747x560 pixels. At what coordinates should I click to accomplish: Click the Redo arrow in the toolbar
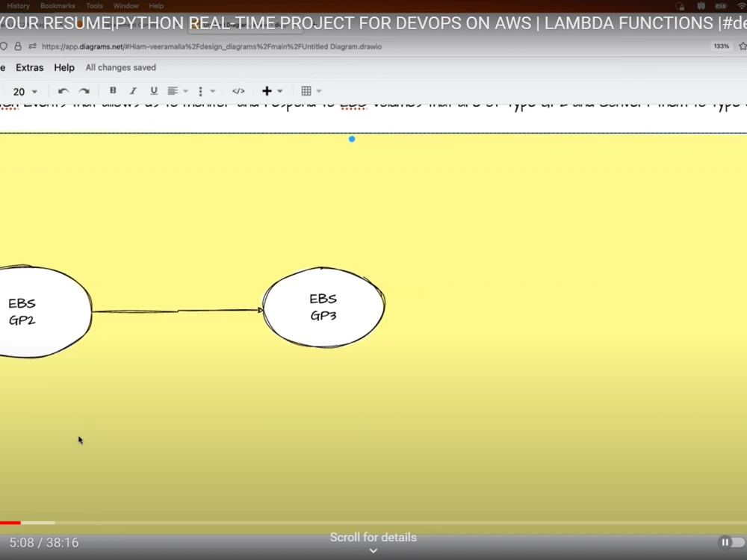84,90
